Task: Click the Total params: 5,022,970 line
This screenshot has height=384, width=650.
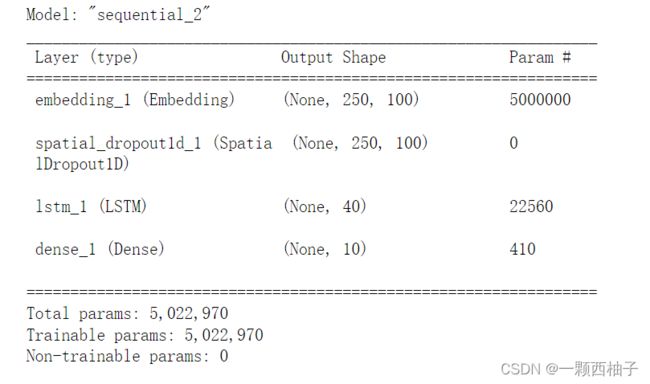Action: (127, 314)
